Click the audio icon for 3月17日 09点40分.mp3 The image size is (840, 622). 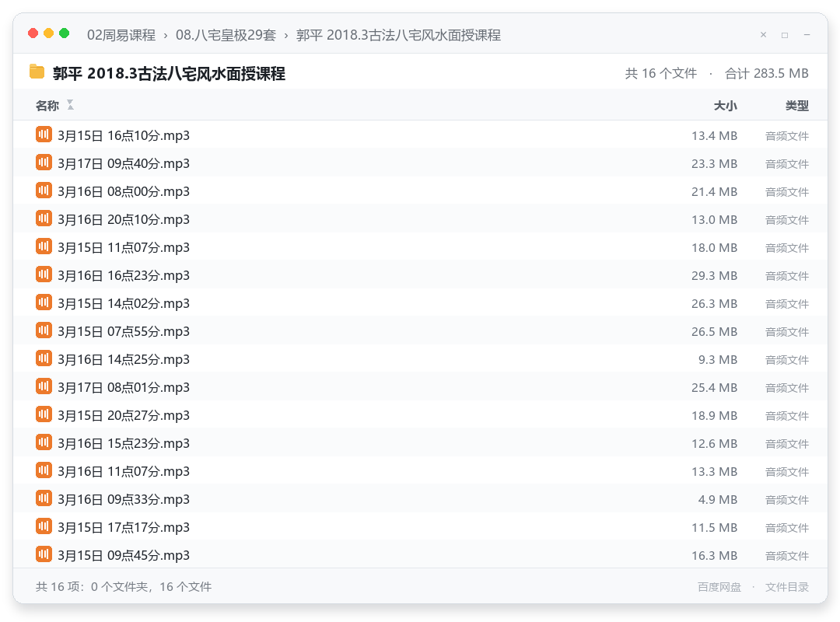(44, 162)
